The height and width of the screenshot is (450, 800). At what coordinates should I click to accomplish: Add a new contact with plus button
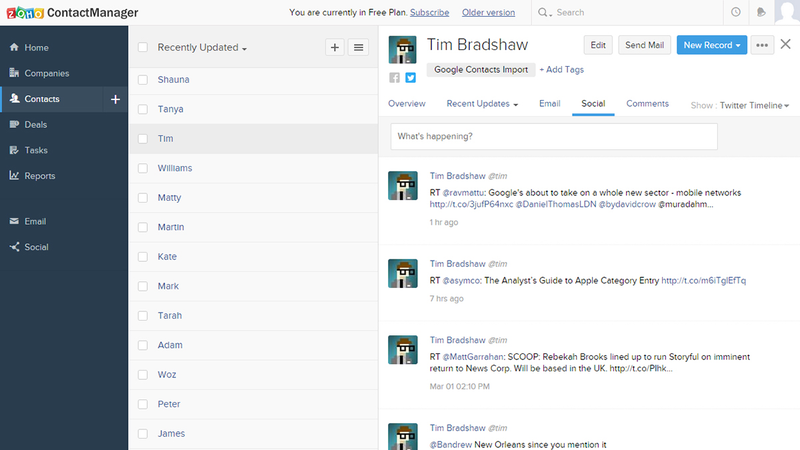point(335,47)
